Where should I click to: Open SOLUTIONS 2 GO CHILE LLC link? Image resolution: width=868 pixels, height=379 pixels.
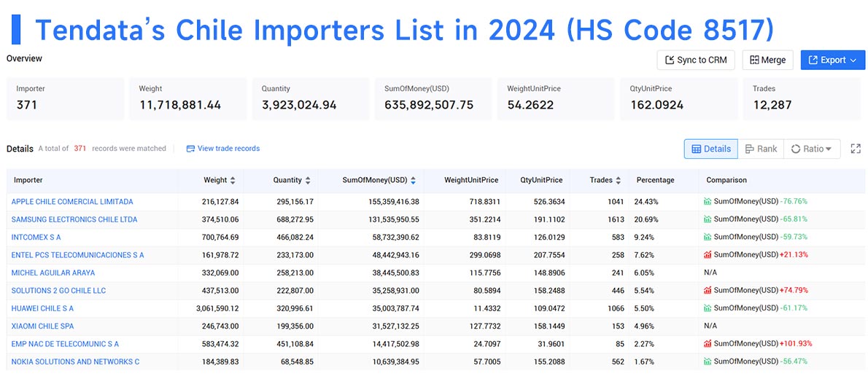coord(58,290)
